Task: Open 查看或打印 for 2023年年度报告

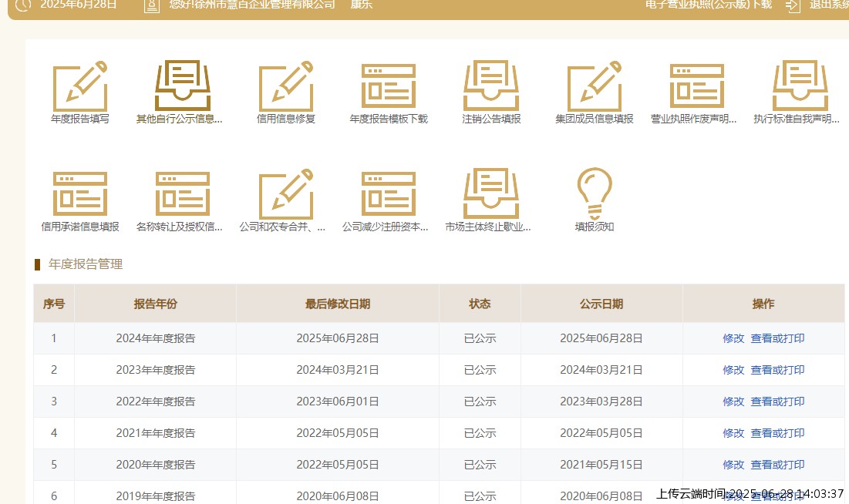Action: [x=777, y=370]
